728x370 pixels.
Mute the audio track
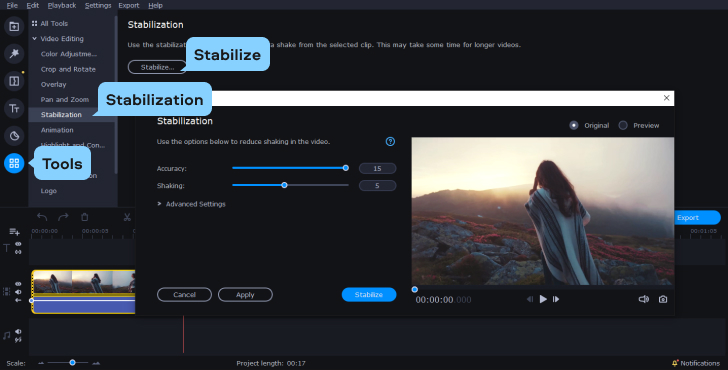18,331
